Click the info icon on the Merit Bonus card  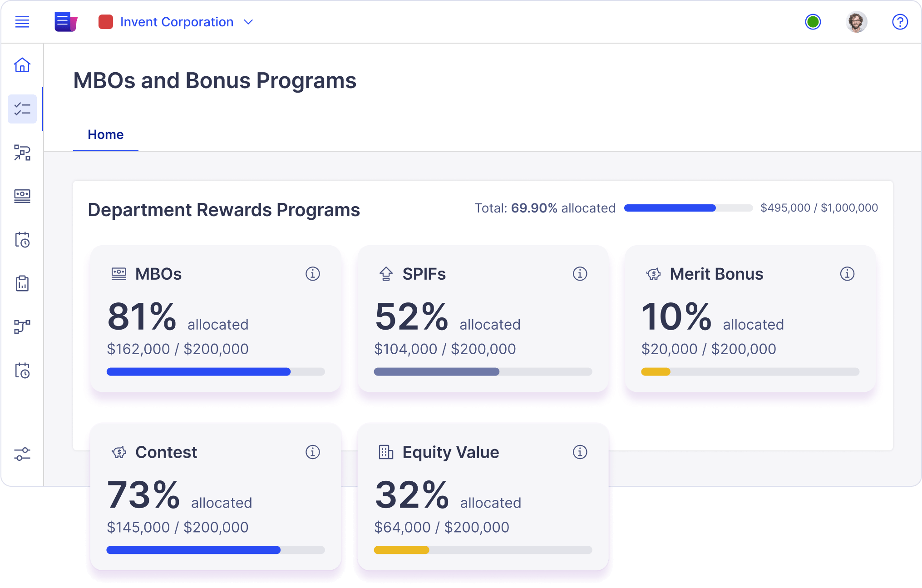[846, 274]
